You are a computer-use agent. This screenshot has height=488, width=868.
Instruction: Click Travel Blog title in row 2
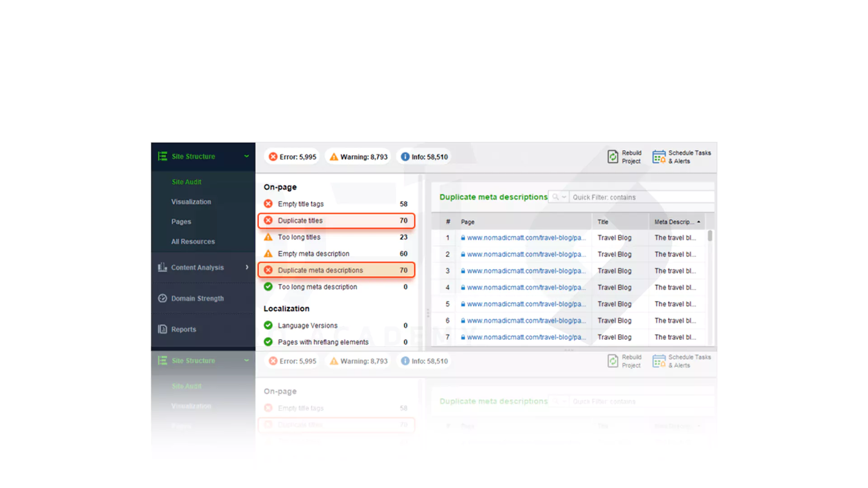pos(614,254)
